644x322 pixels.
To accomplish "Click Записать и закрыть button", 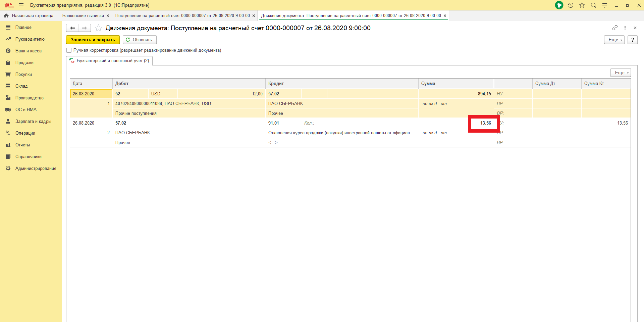I will pos(93,40).
